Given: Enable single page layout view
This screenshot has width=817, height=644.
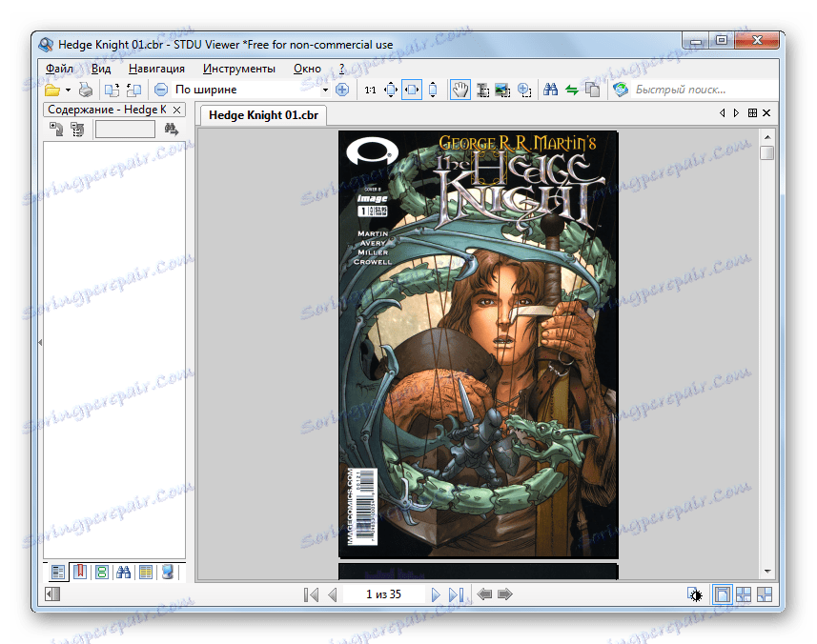Looking at the screenshot, I should pos(721,594).
